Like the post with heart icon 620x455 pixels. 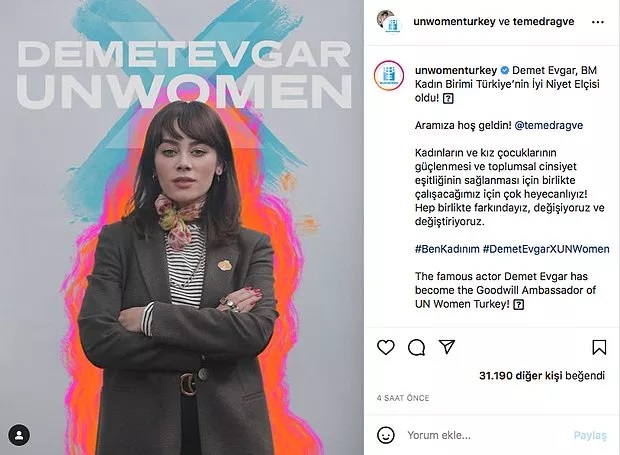click(x=386, y=347)
